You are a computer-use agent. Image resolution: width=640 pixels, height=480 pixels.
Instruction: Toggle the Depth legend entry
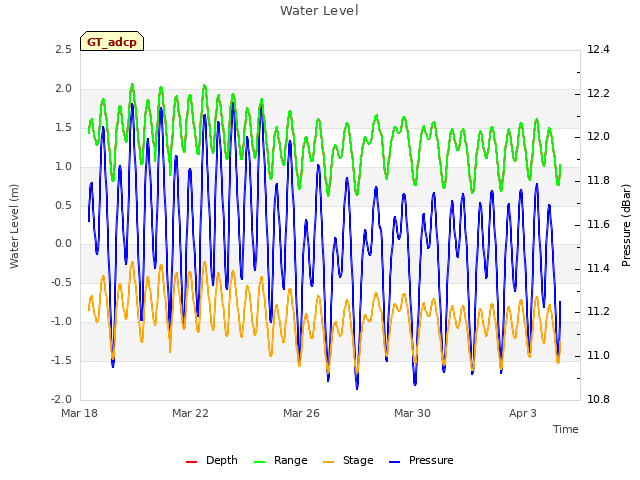point(211,460)
